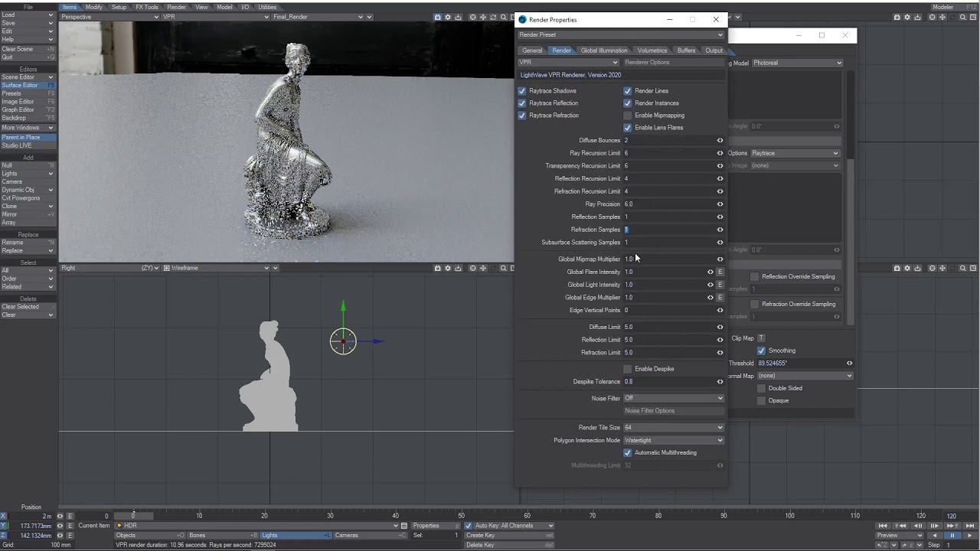Viewport: 980px width, 551px height.
Task: Click the pause playback button
Action: pyautogui.click(x=952, y=535)
